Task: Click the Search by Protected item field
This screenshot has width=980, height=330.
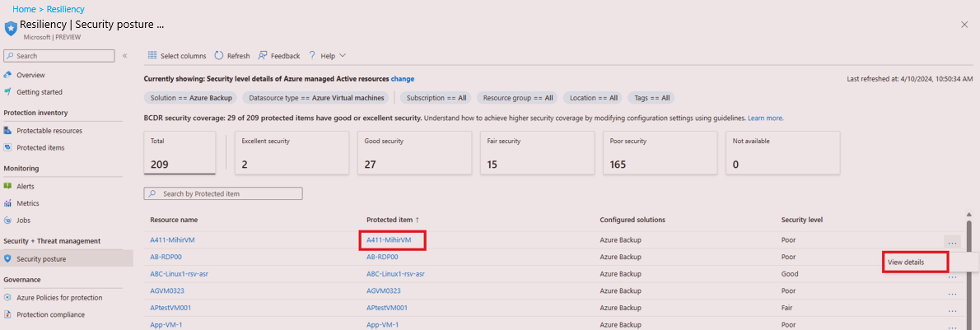Action: click(x=223, y=193)
